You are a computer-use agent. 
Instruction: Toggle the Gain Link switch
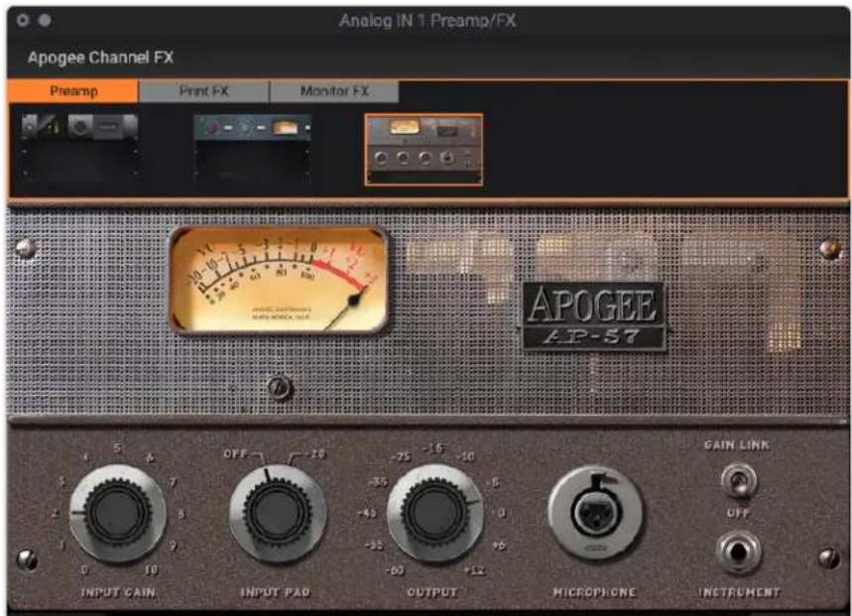coord(739,480)
